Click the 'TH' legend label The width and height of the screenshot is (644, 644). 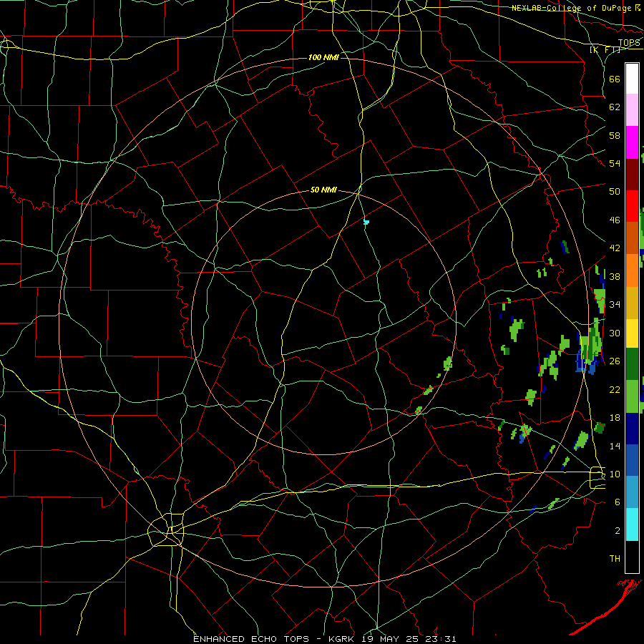pos(615,559)
